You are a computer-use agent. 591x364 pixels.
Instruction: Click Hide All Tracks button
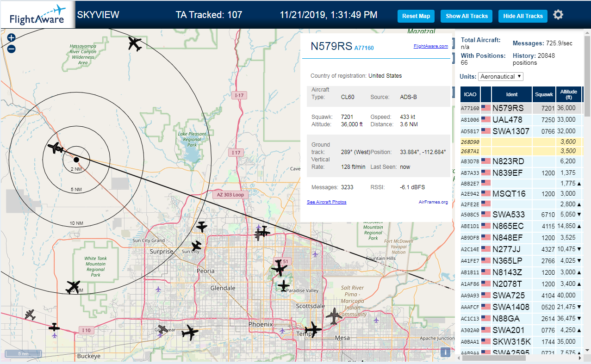[x=523, y=16]
